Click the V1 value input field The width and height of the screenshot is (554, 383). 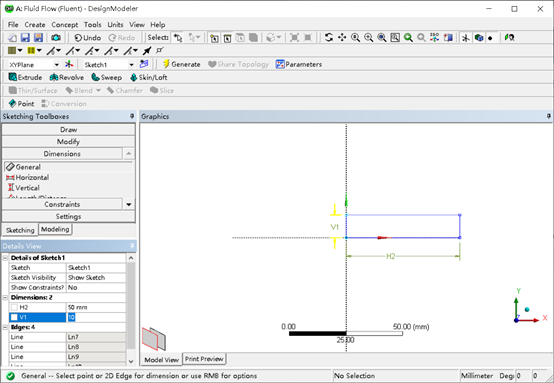pos(96,317)
